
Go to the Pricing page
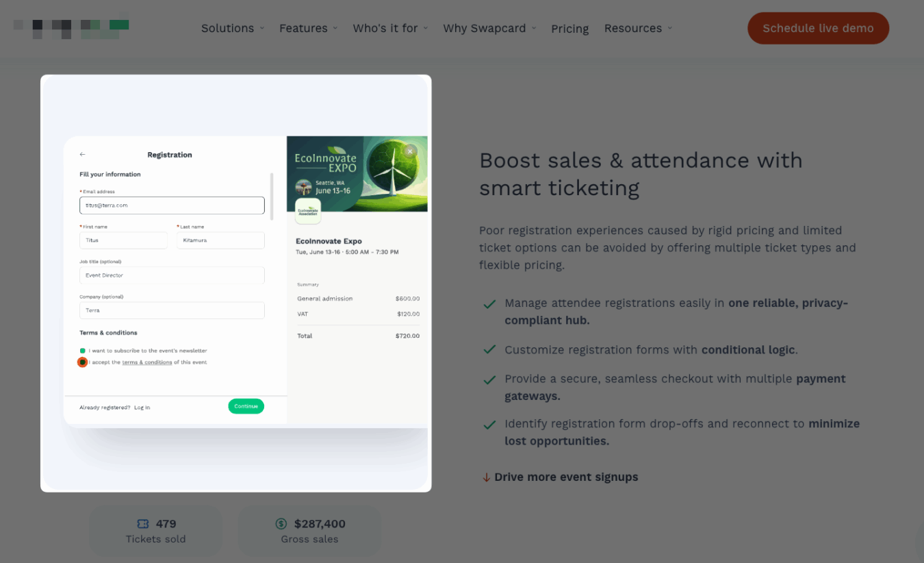[570, 29]
